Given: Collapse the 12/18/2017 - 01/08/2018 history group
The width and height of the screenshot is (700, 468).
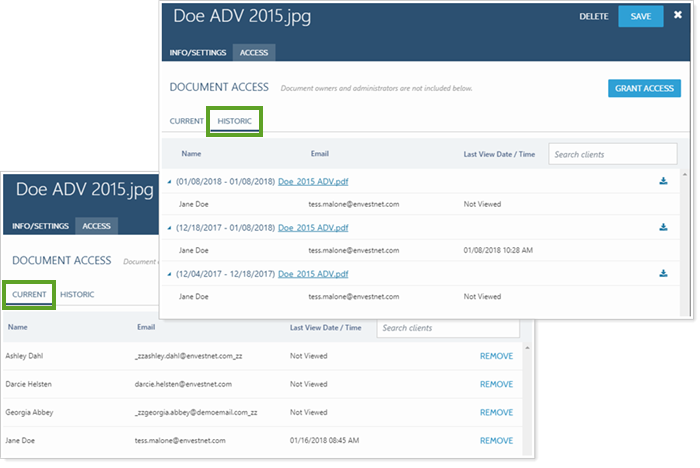Looking at the screenshot, I should [x=169, y=228].
